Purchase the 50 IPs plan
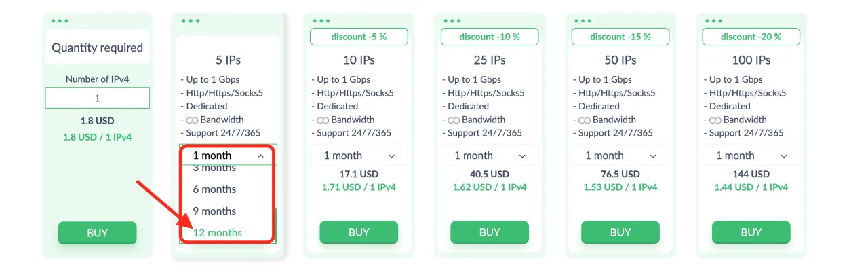868x273 pixels. [620, 233]
